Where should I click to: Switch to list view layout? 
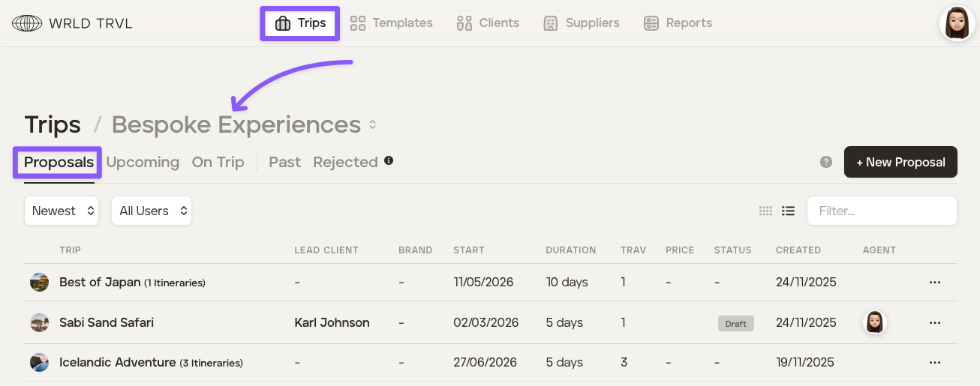click(x=788, y=211)
